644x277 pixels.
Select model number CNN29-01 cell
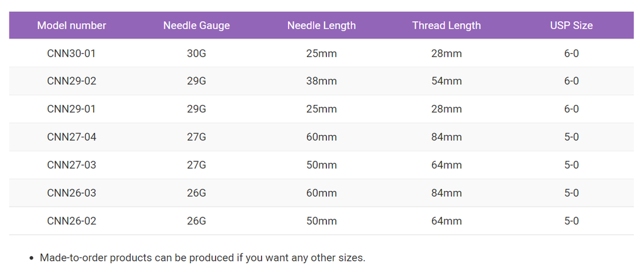click(x=72, y=109)
